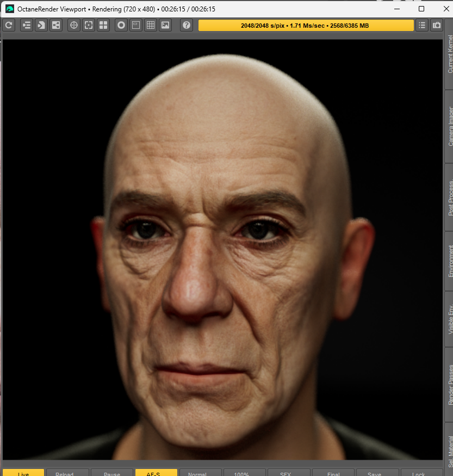The height and width of the screenshot is (476, 453).
Task: Click the Reload button
Action: [x=67, y=473]
